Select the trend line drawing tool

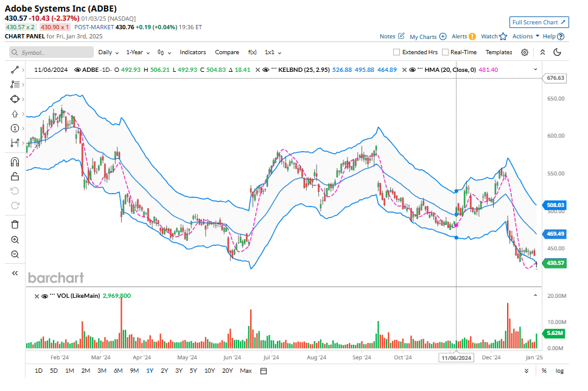(15, 70)
